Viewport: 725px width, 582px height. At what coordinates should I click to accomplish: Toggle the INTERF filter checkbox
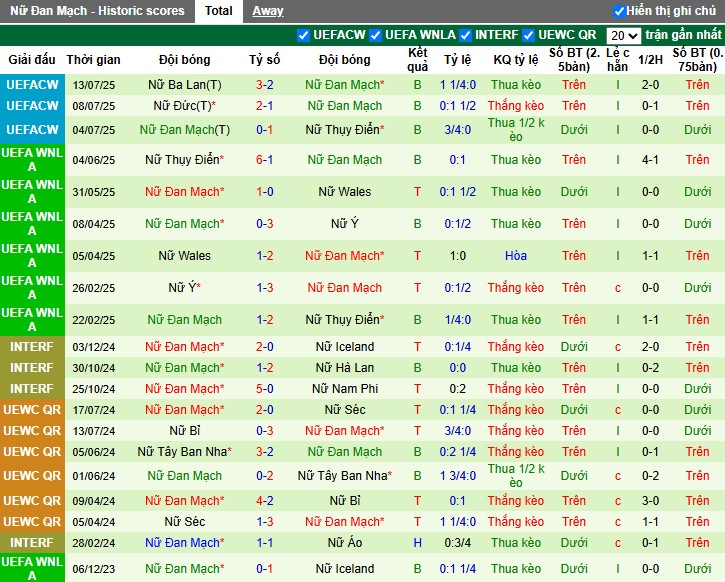pyautogui.click(x=466, y=35)
